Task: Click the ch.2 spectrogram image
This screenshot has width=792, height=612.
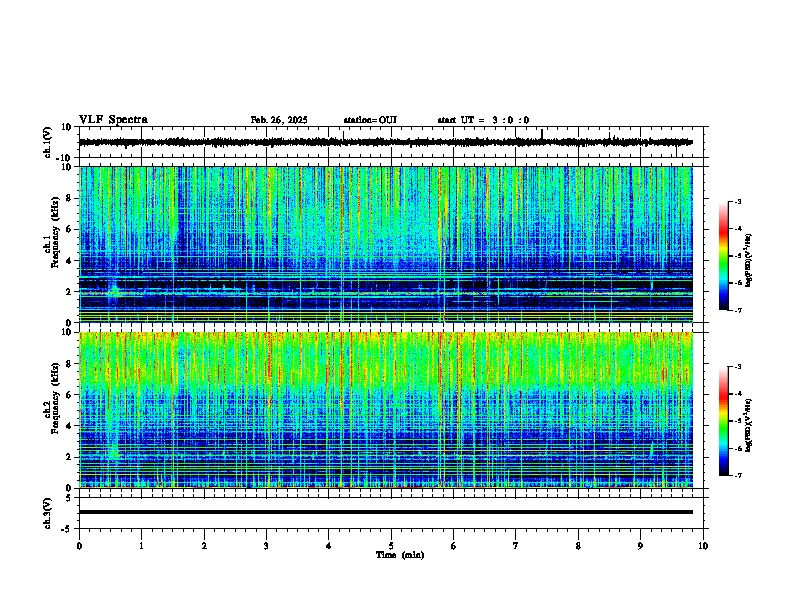Action: (x=386, y=410)
